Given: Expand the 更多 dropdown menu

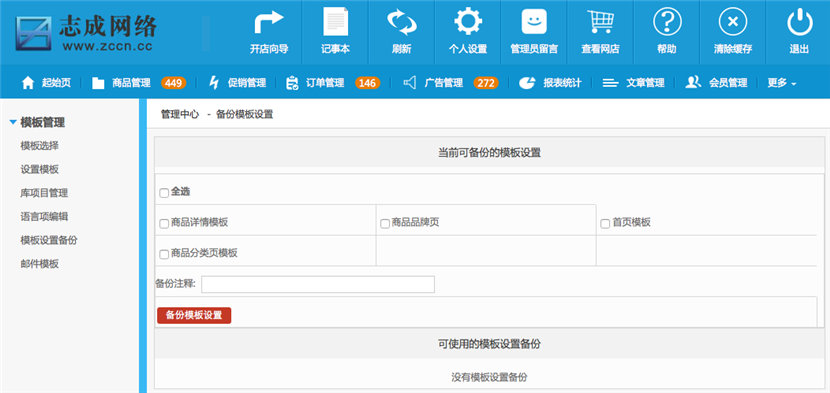Looking at the screenshot, I should [x=782, y=83].
